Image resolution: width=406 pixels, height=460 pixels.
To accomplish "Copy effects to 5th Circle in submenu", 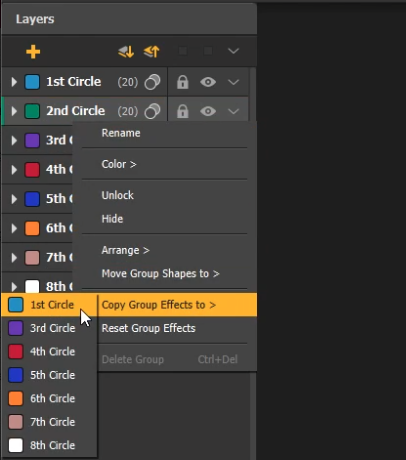I will tap(49, 375).
